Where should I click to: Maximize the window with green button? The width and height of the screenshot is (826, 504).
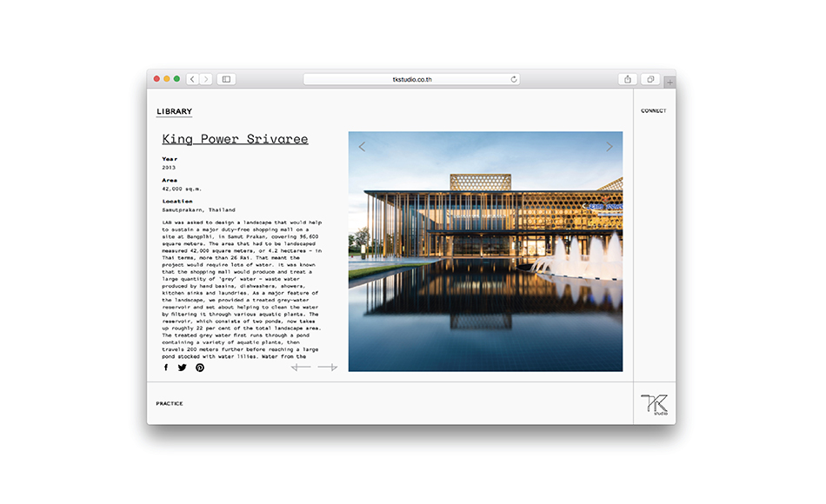[177, 79]
